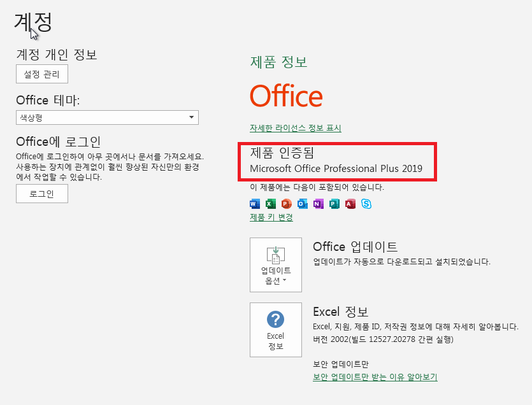This screenshot has width=532, height=405.
Task: Click the Publisher app icon
Action: [334, 204]
